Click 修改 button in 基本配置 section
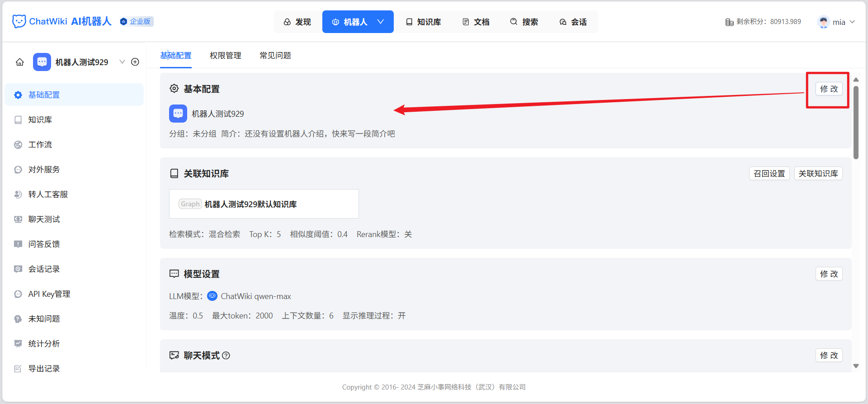Image resolution: width=868 pixels, height=404 pixels. click(829, 89)
